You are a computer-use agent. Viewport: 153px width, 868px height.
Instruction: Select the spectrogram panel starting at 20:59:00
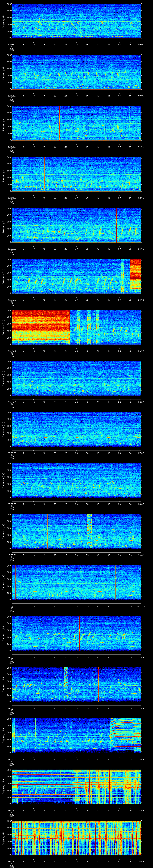(x=76, y=582)
